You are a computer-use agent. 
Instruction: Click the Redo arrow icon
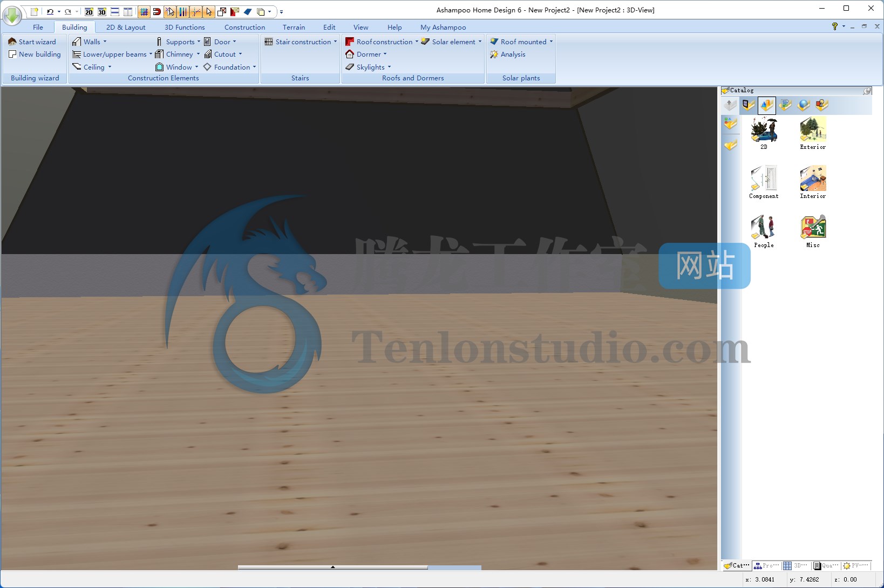(68, 11)
